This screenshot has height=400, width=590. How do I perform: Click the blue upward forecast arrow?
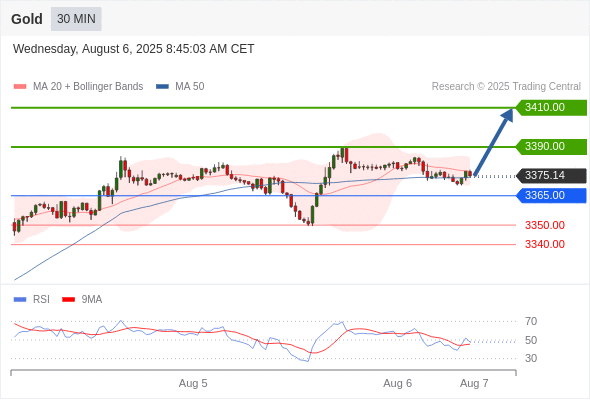tap(494, 142)
